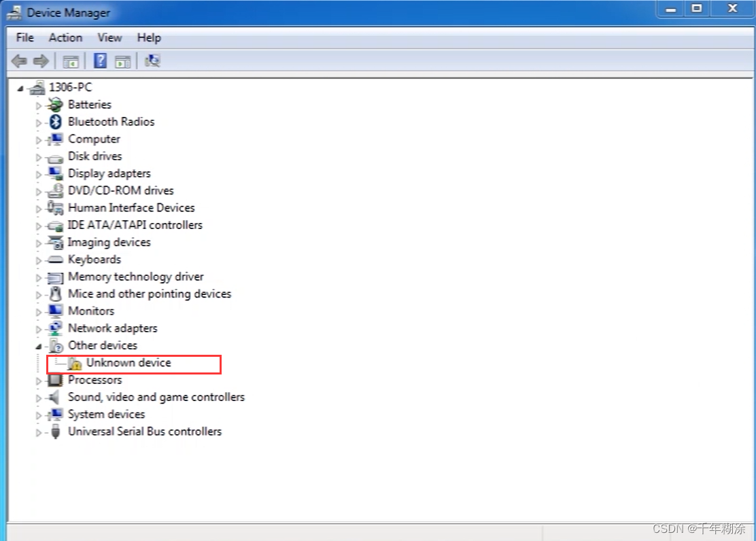Click the System devices icon

tap(56, 414)
